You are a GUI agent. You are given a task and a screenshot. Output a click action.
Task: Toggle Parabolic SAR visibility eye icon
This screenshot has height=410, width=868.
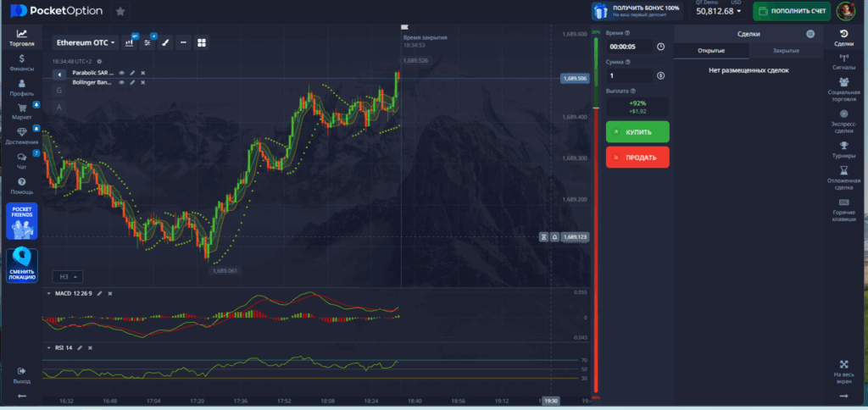point(121,73)
